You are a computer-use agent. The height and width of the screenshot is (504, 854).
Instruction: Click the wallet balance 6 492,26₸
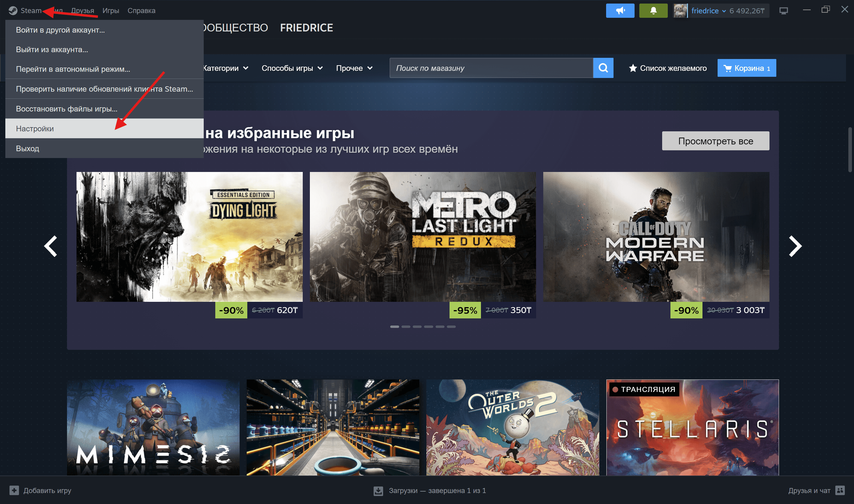pyautogui.click(x=747, y=11)
